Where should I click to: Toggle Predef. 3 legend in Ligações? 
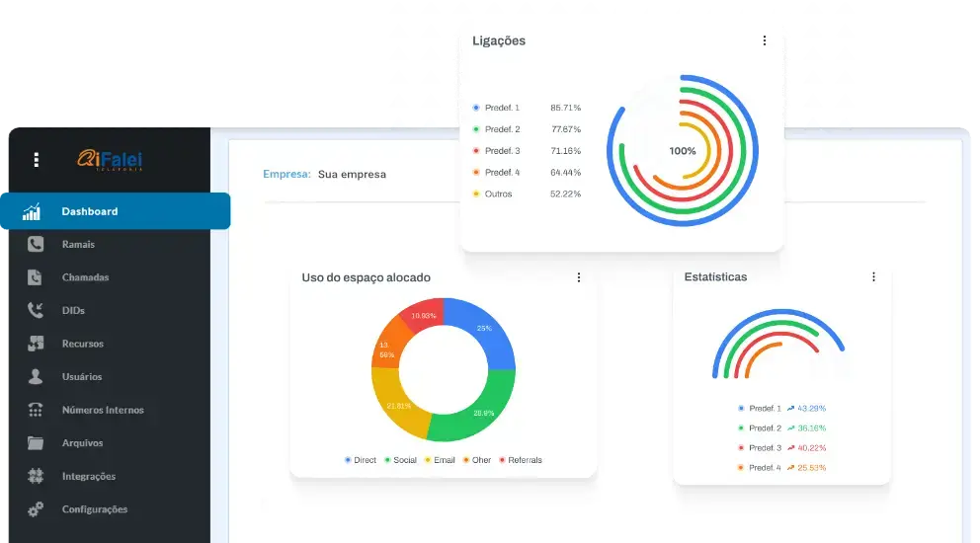coord(496,151)
